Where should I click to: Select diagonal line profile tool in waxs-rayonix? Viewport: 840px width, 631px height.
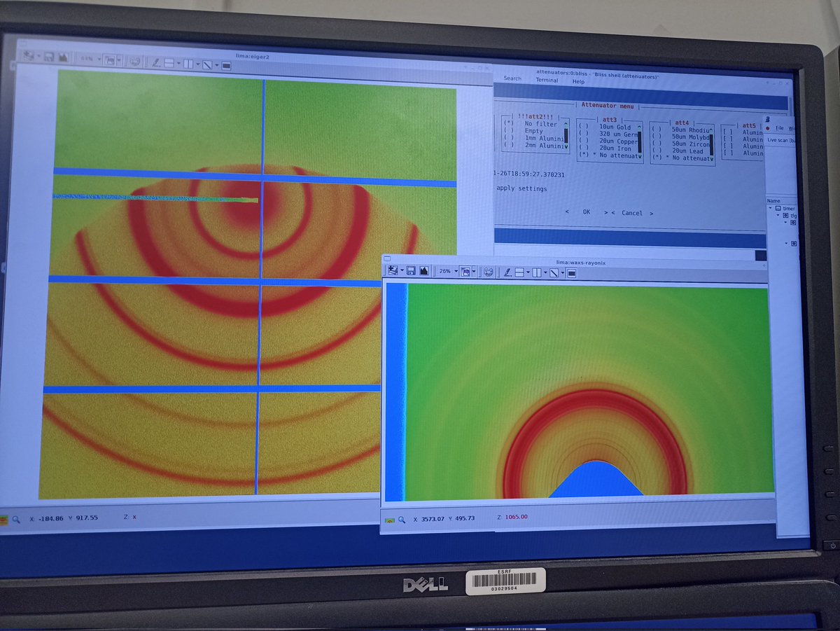[554, 272]
